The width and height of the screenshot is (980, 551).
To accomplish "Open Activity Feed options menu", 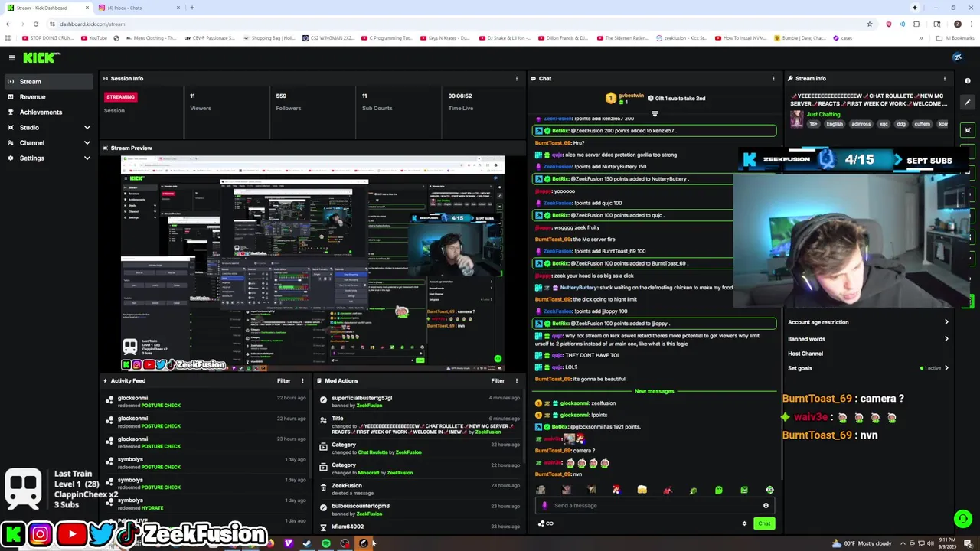I will [x=302, y=380].
